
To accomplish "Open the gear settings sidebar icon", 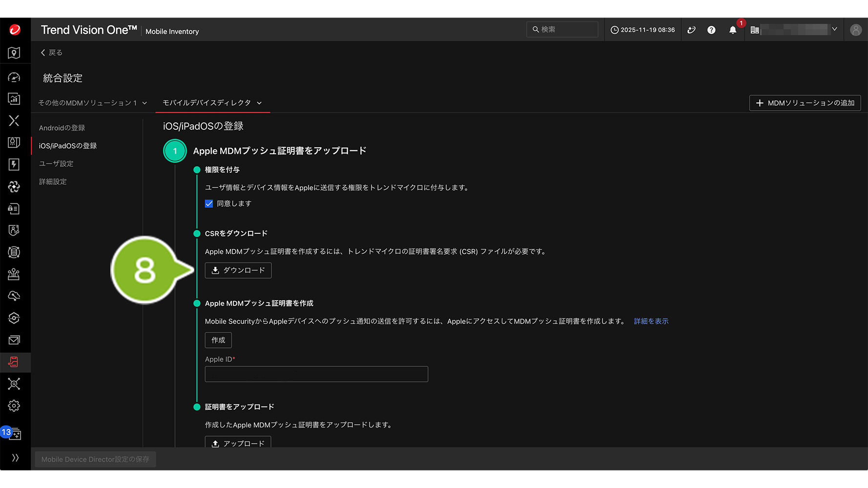I will (14, 406).
